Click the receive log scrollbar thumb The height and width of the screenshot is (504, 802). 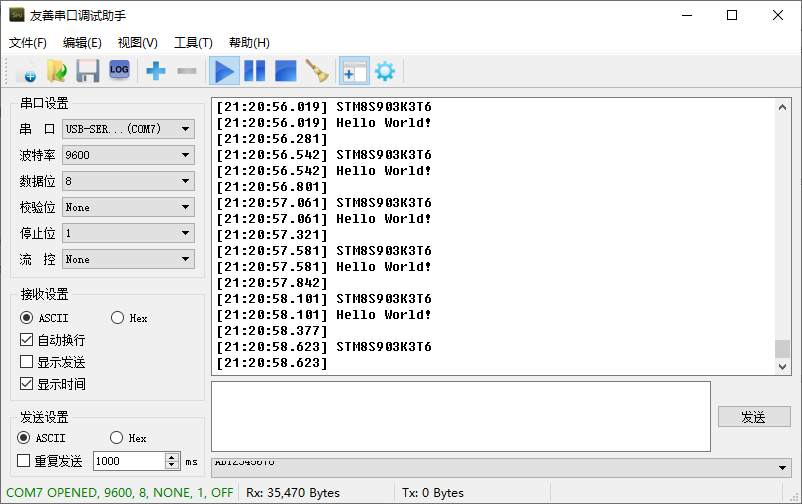point(782,349)
